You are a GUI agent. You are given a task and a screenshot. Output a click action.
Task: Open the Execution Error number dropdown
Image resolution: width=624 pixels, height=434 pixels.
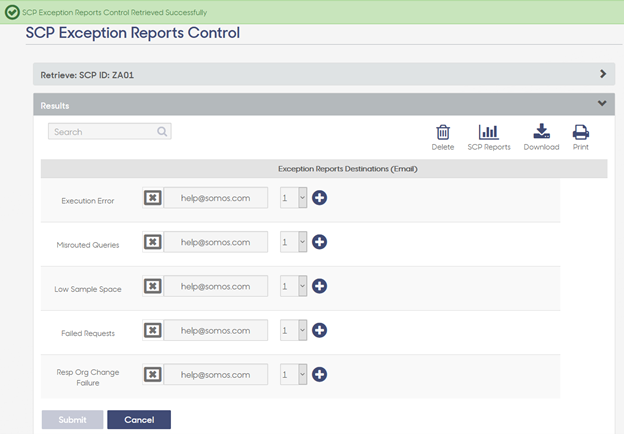coord(293,198)
